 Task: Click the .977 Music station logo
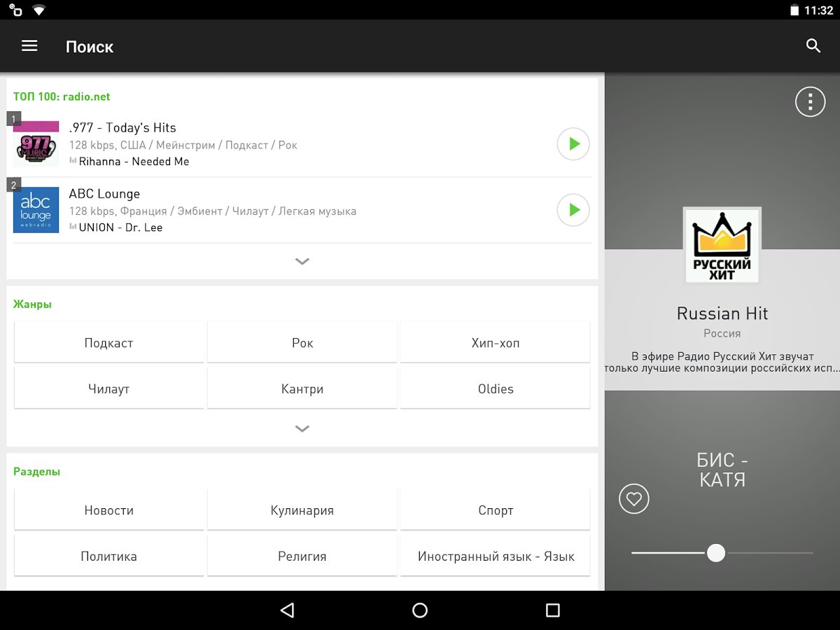tap(36, 144)
